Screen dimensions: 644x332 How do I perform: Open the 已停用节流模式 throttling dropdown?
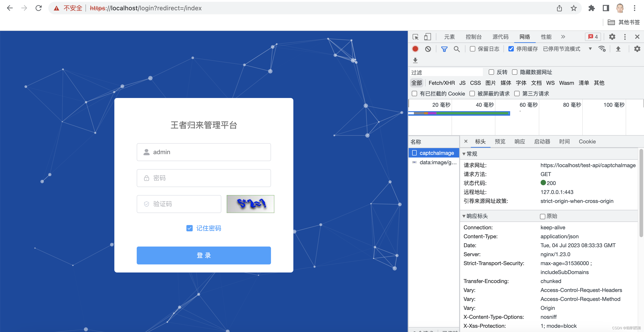[x=567, y=49]
